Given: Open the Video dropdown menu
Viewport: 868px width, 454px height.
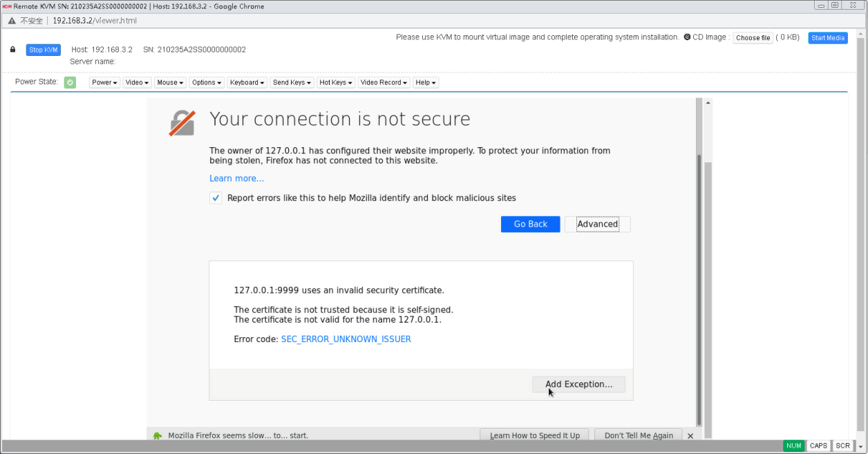Looking at the screenshot, I should click(x=137, y=82).
